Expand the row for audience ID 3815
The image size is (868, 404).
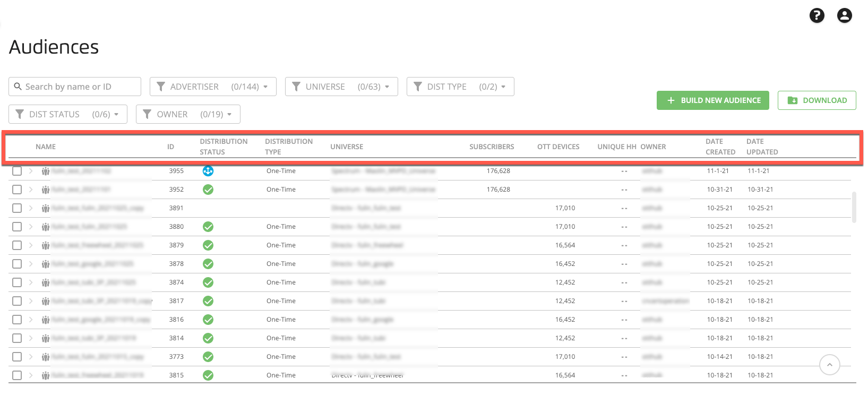point(31,375)
